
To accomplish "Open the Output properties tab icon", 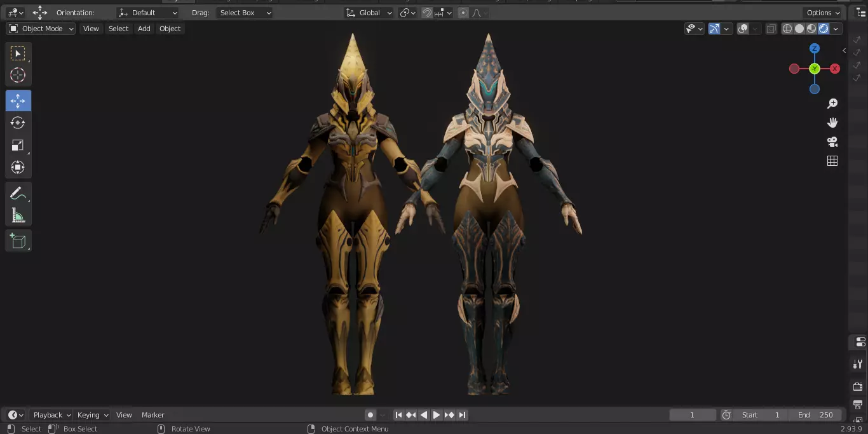I will coord(858,405).
